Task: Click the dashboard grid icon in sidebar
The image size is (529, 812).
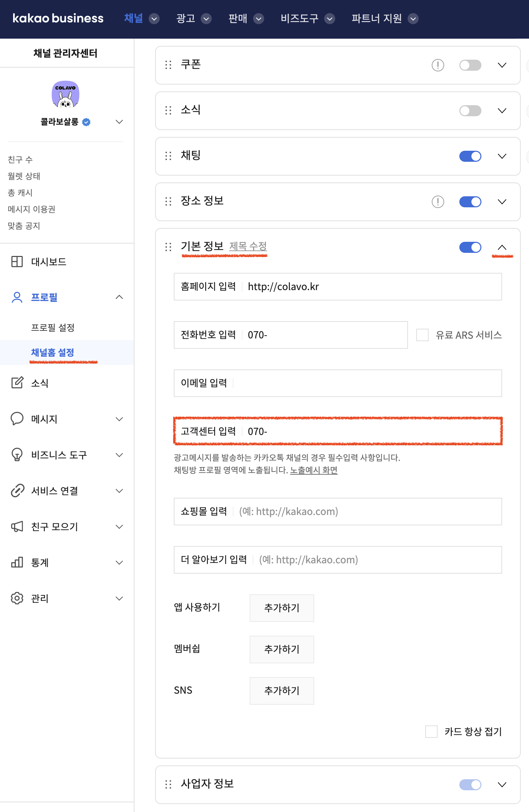Action: (17, 261)
